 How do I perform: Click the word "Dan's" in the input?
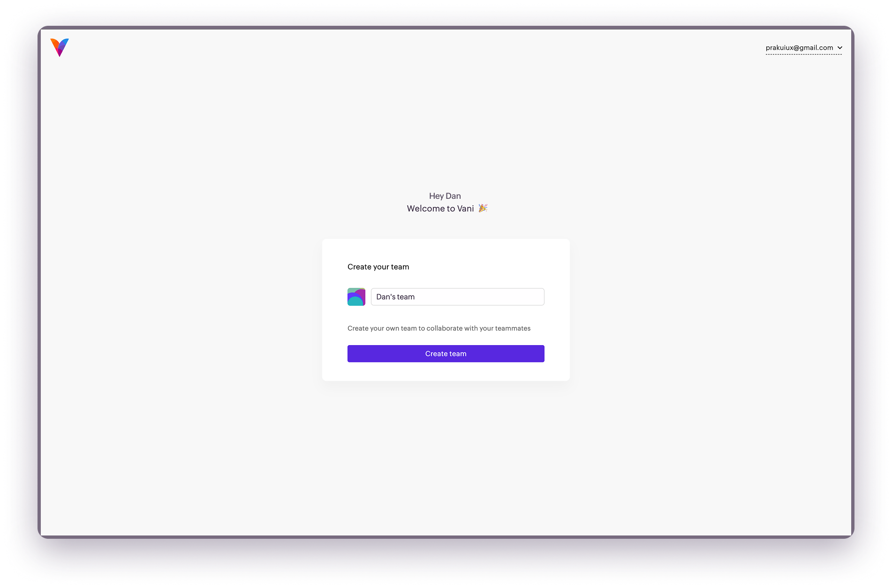pyautogui.click(x=386, y=297)
